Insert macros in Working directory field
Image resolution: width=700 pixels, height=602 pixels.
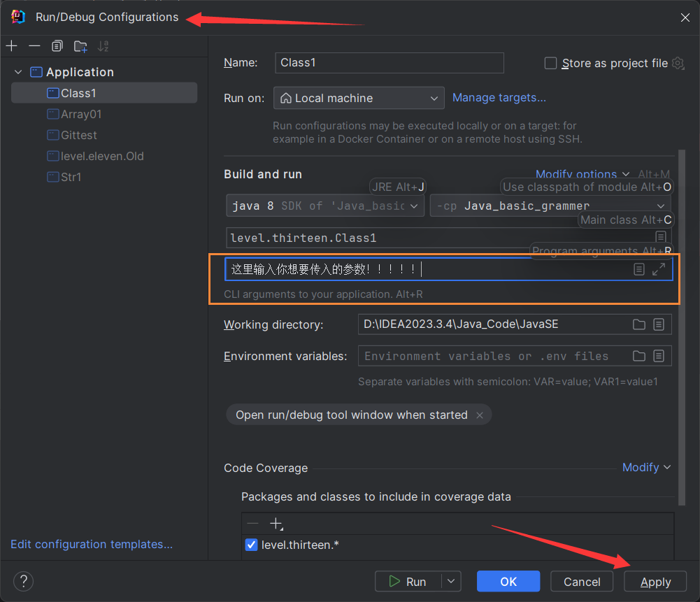[659, 324]
